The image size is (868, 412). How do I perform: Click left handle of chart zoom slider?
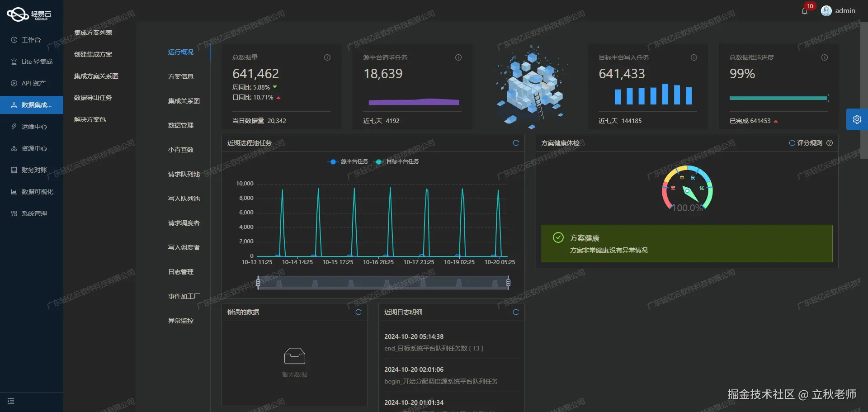point(258,283)
